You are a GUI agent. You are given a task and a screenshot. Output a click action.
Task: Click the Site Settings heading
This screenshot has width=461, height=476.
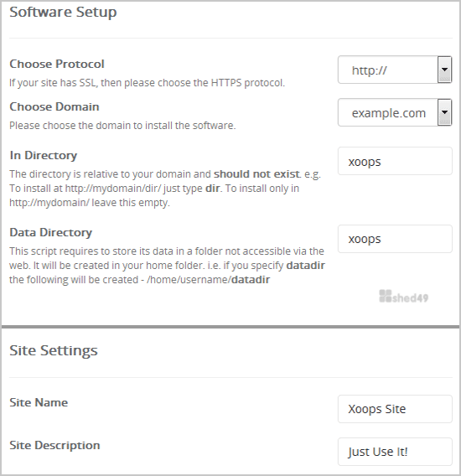click(54, 351)
